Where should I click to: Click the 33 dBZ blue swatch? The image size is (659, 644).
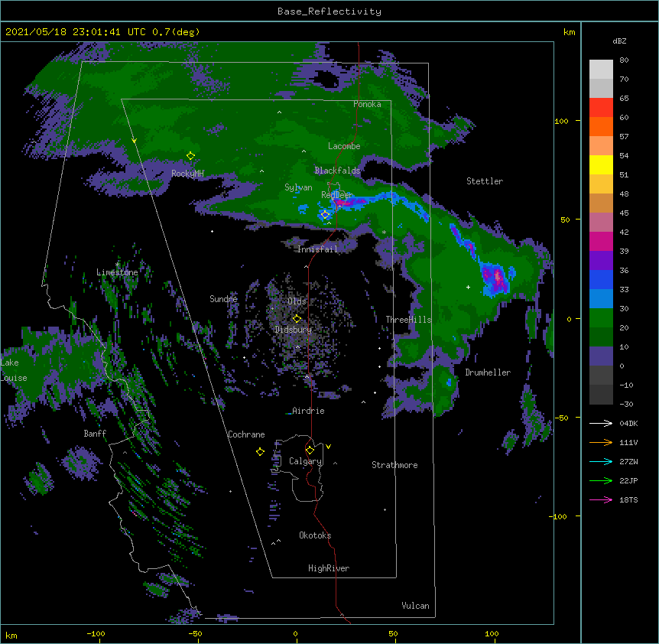(x=601, y=299)
